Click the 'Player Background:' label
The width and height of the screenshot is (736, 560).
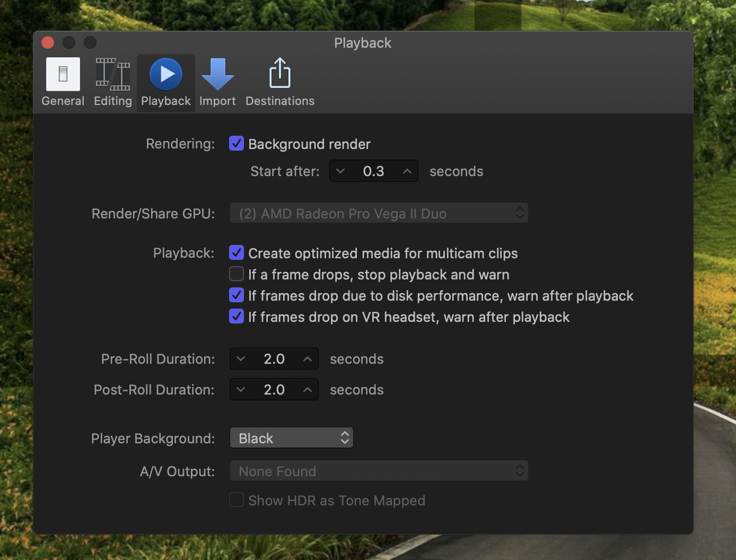click(153, 439)
